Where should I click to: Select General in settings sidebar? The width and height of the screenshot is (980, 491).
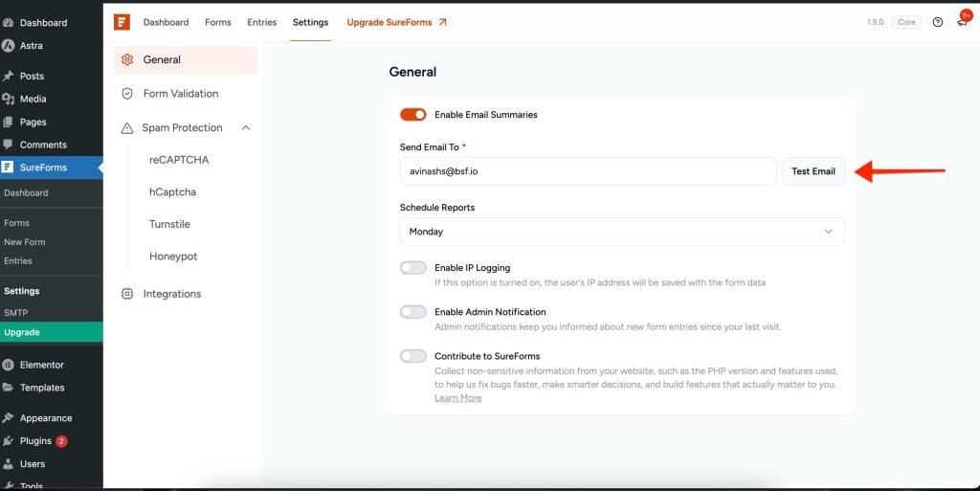(x=186, y=60)
